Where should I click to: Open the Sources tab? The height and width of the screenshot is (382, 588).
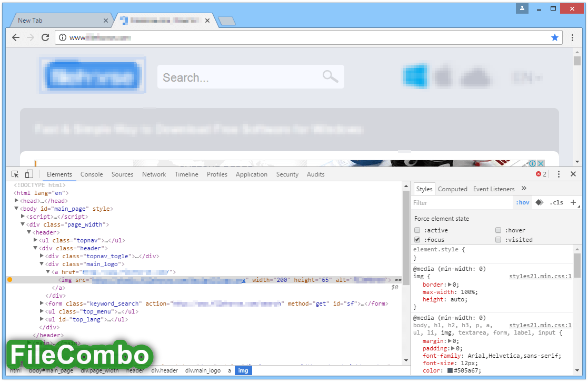pyautogui.click(x=122, y=174)
